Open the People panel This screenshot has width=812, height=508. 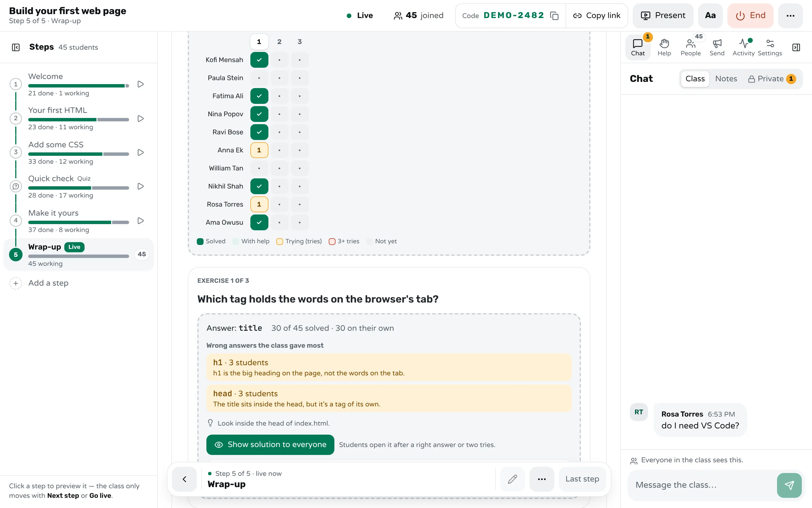(690, 47)
